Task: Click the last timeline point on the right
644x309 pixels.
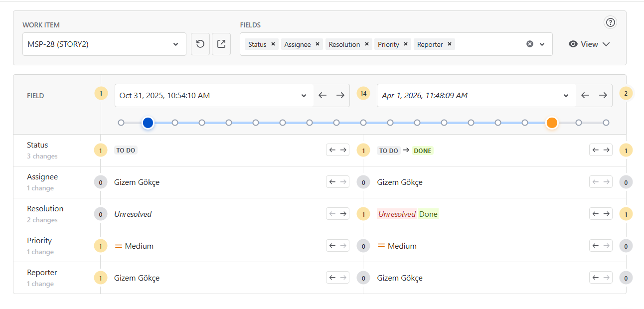Action: pyautogui.click(x=606, y=123)
